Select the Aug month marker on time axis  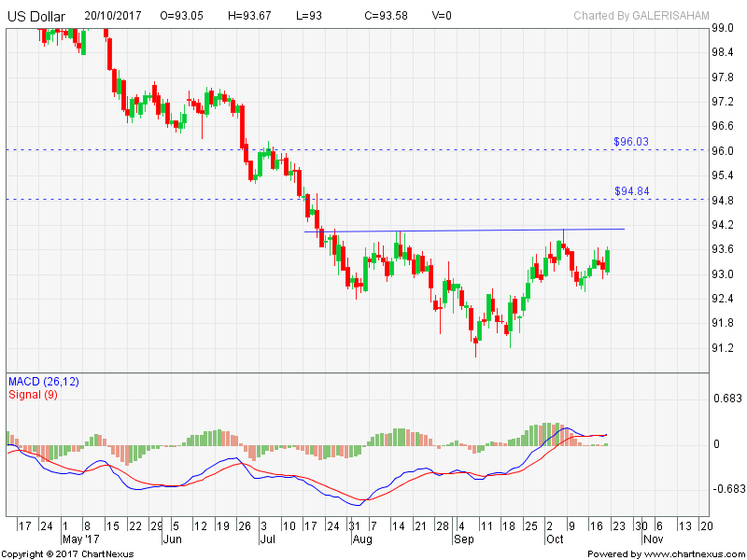pyautogui.click(x=361, y=539)
